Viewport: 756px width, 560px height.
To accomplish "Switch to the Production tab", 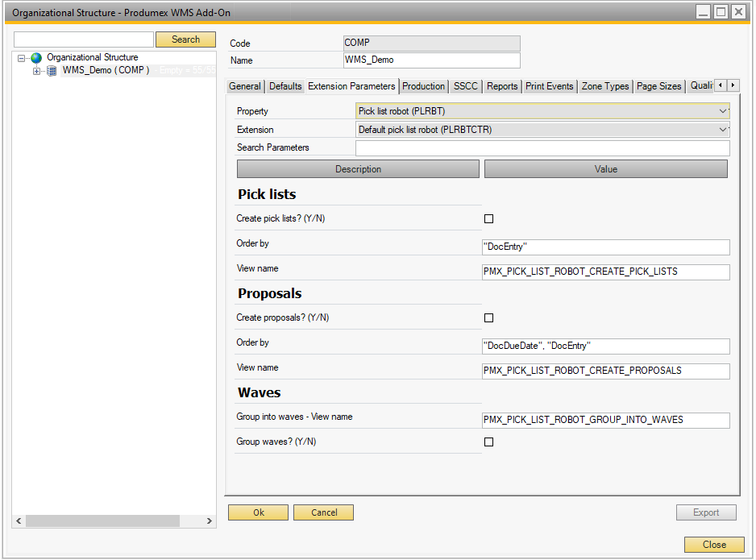I will point(423,86).
